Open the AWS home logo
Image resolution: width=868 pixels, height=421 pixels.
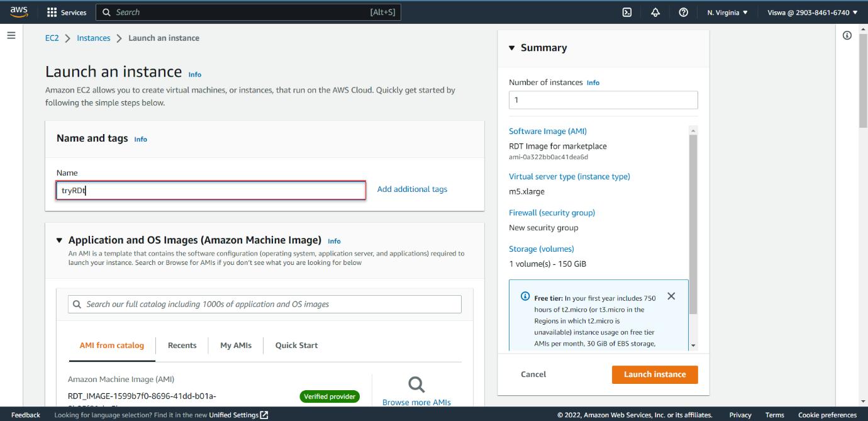(x=19, y=12)
